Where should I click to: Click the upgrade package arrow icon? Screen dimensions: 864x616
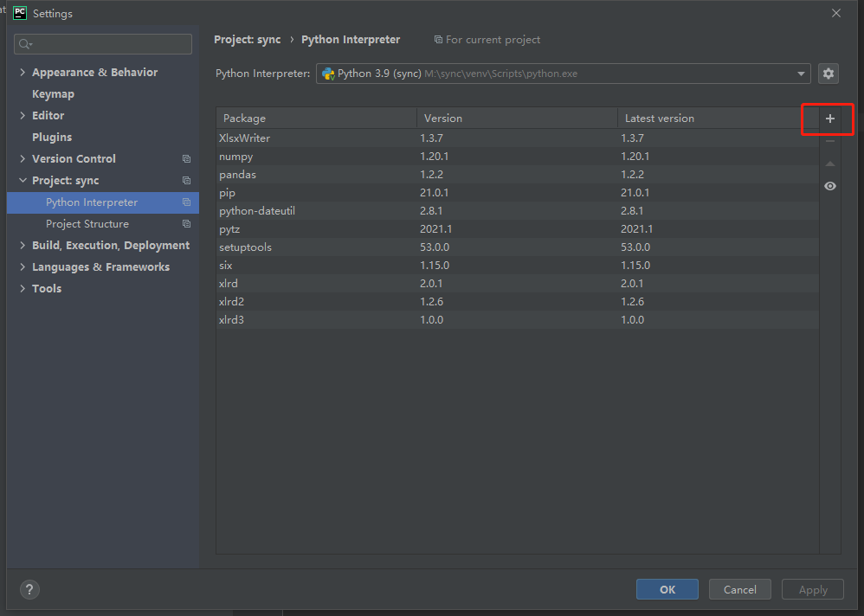830,164
